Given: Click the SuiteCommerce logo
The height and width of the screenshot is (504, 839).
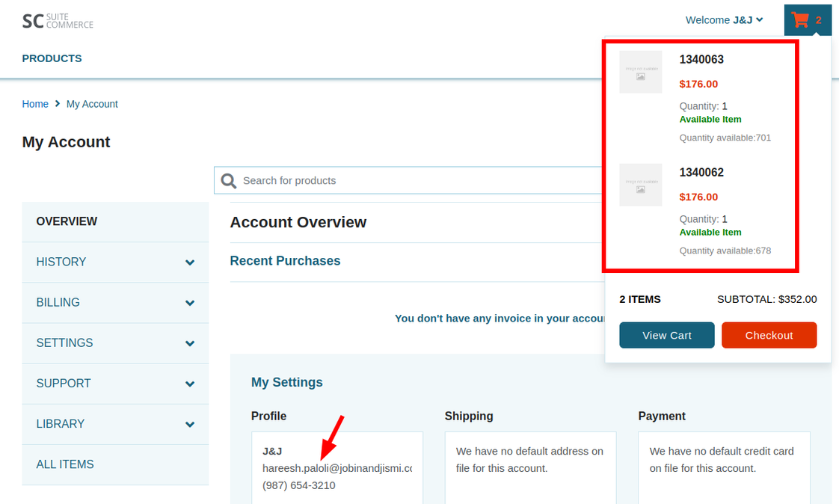Looking at the screenshot, I should [58, 20].
